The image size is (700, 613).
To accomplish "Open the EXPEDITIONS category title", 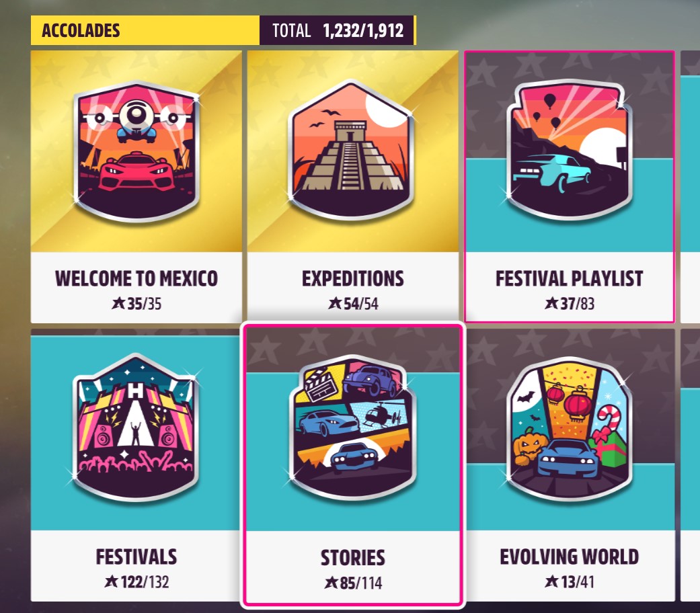I will pos(352,278).
